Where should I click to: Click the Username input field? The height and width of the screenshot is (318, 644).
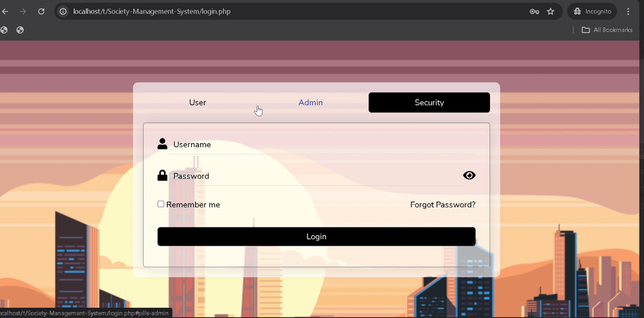321,145
